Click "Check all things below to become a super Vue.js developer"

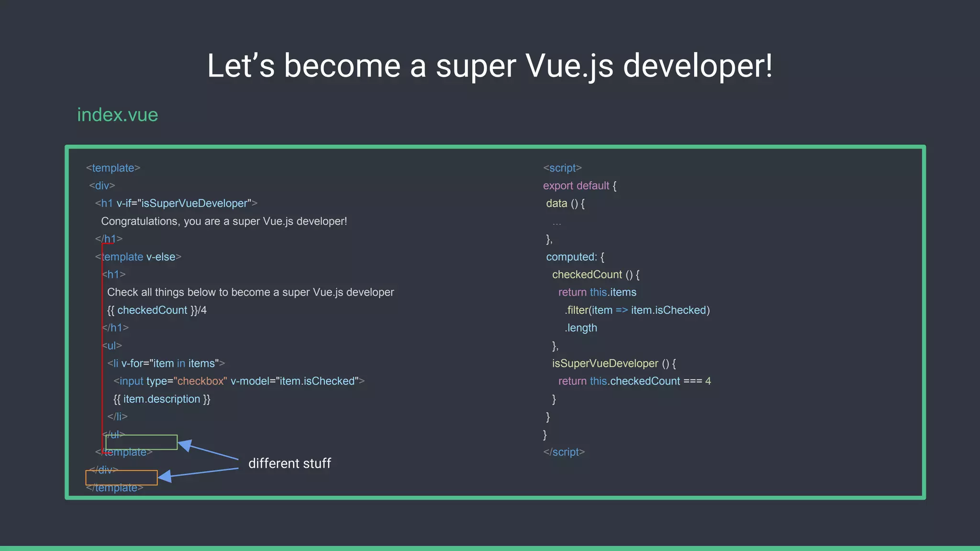[x=250, y=292]
